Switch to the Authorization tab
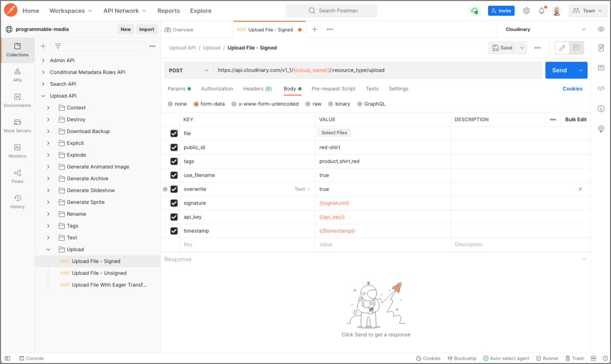611x364 pixels. (x=217, y=89)
